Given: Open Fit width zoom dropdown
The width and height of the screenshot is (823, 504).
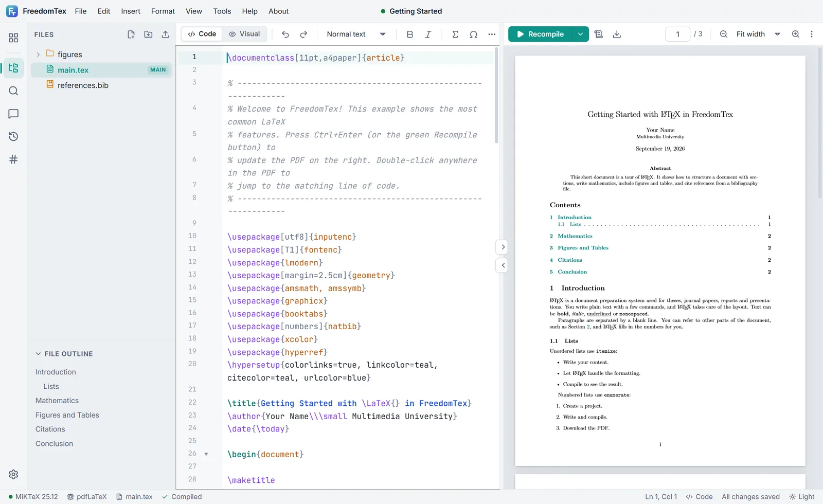Looking at the screenshot, I should (x=758, y=34).
